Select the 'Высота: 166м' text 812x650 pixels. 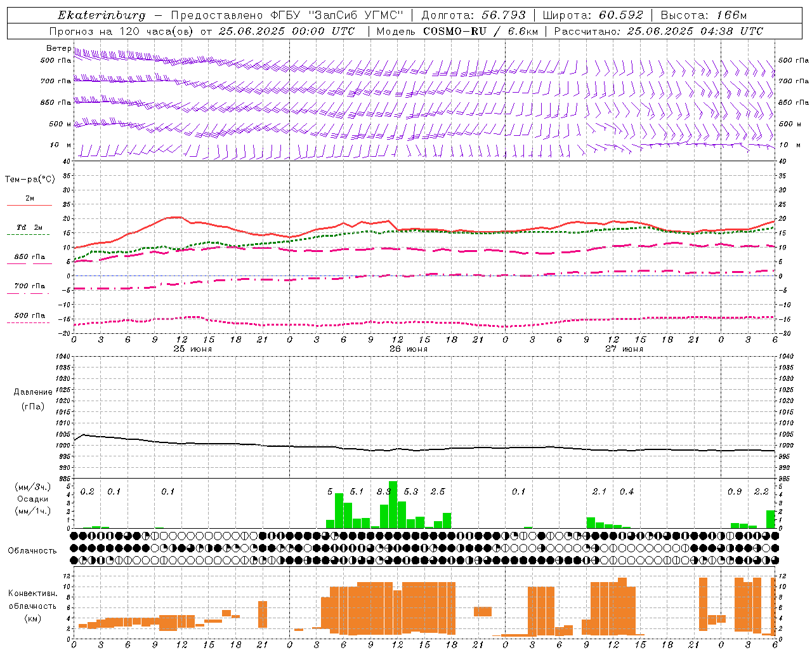[x=704, y=15]
